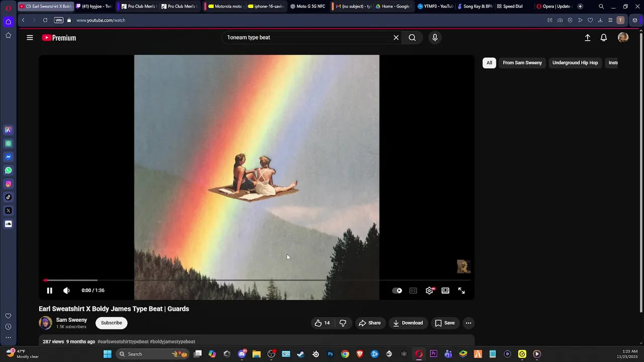Open the Sam Sweeny channel name link
Viewport: 644px width, 362px height.
coord(71,320)
